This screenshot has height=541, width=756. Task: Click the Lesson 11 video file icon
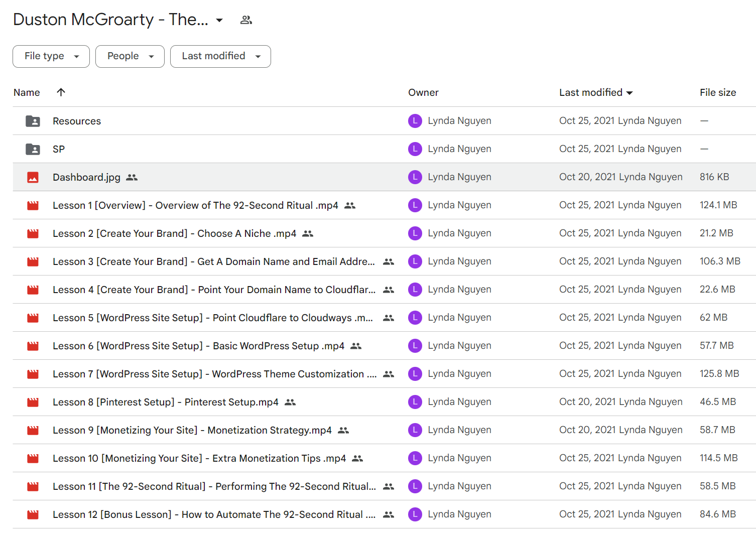33,486
